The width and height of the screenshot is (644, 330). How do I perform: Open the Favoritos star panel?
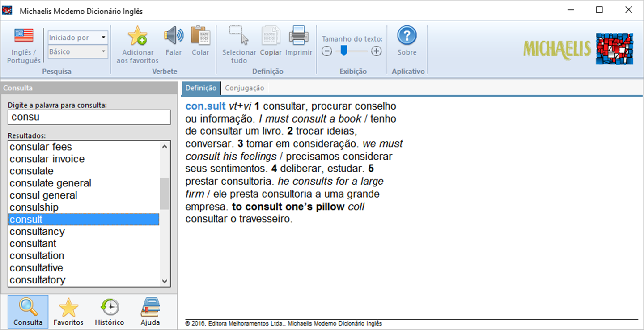pos(68,312)
